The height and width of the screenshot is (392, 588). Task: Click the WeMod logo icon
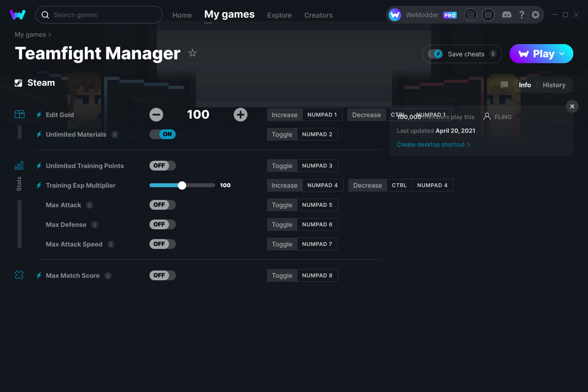click(18, 15)
